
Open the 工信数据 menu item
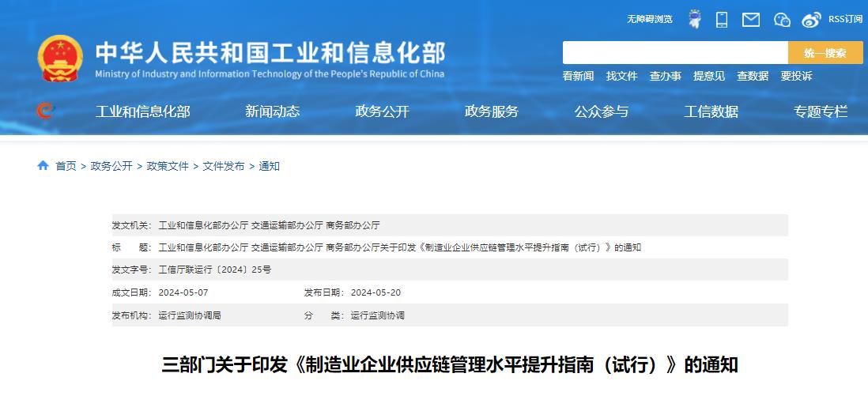[711, 111]
